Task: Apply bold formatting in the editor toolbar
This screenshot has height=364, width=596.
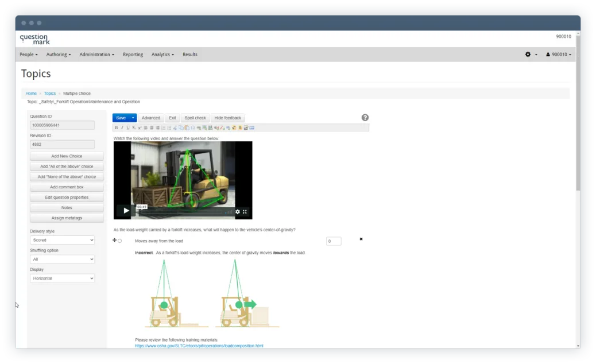Action: [115, 127]
